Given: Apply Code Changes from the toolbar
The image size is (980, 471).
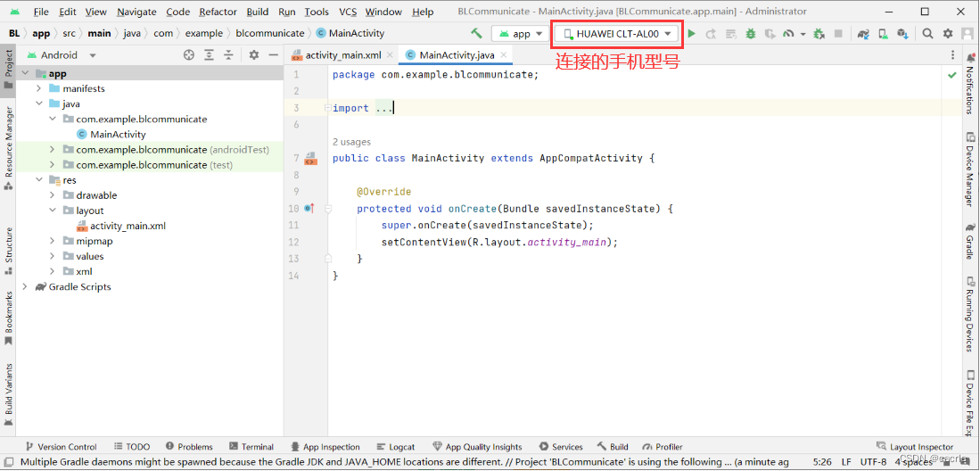Looking at the screenshot, I should coord(730,34).
